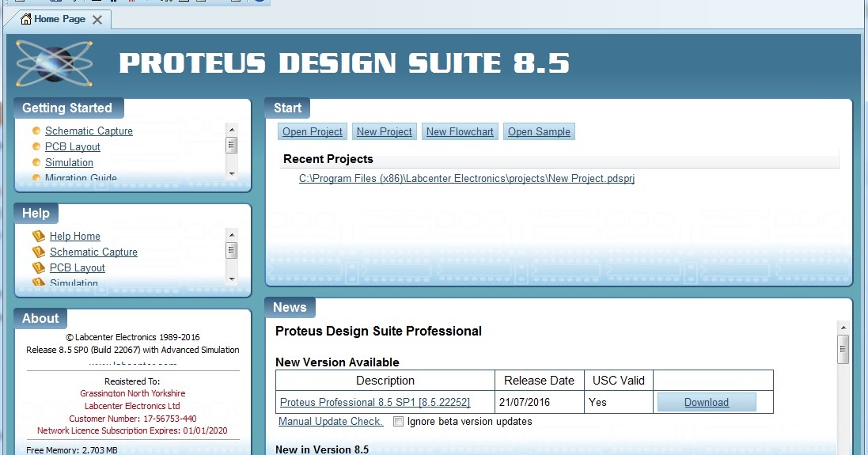Click the Start panel header

coord(288,108)
